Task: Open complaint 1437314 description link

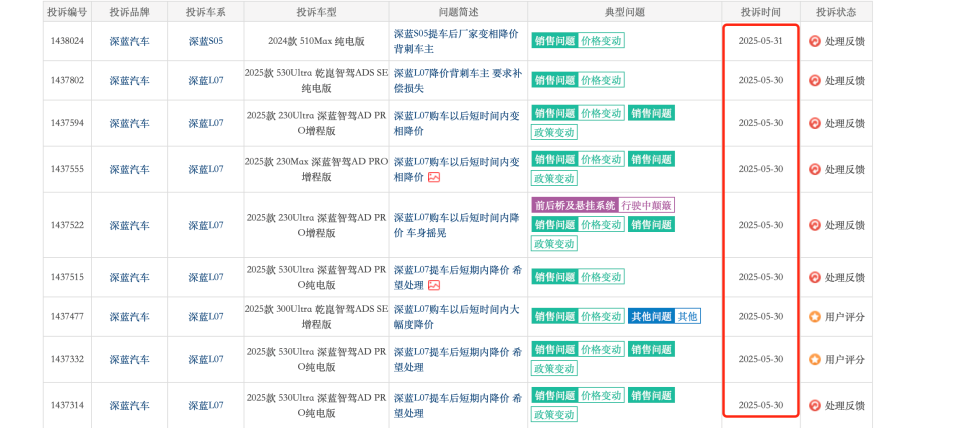Action: click(457, 405)
